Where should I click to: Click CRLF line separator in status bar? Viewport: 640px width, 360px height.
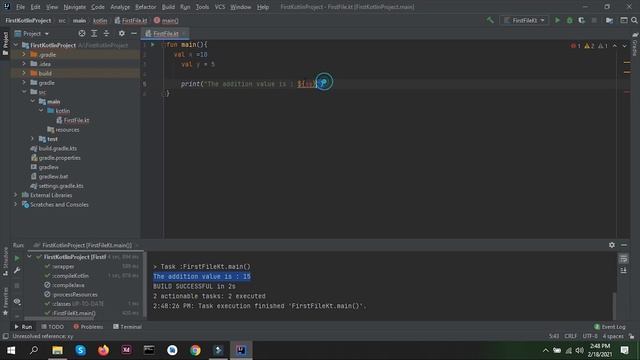click(x=571, y=336)
